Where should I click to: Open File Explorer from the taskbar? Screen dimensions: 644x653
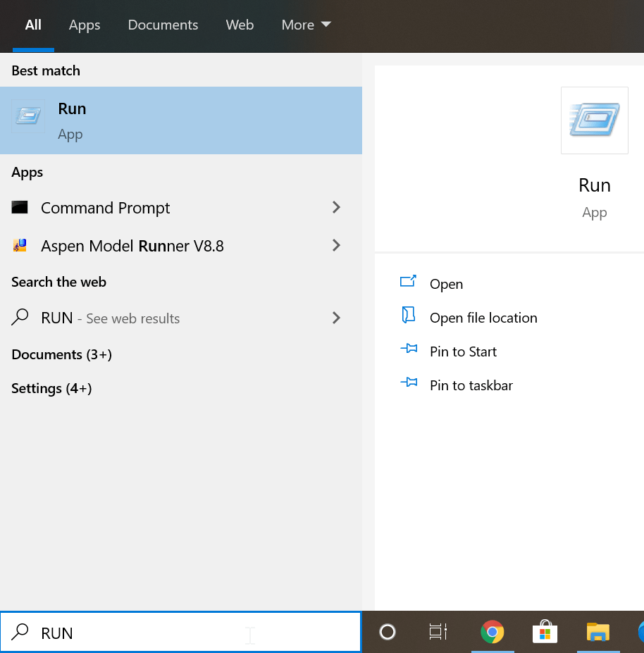[x=597, y=633]
